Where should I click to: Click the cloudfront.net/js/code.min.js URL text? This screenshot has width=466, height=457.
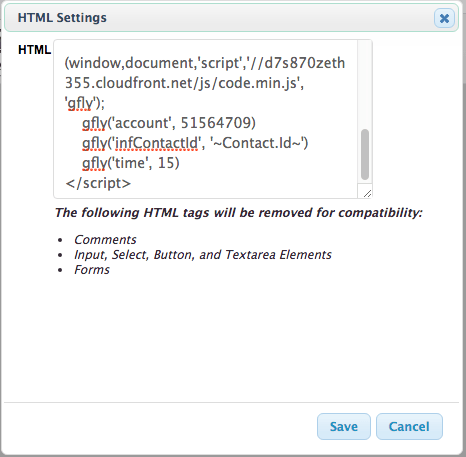[x=184, y=83]
